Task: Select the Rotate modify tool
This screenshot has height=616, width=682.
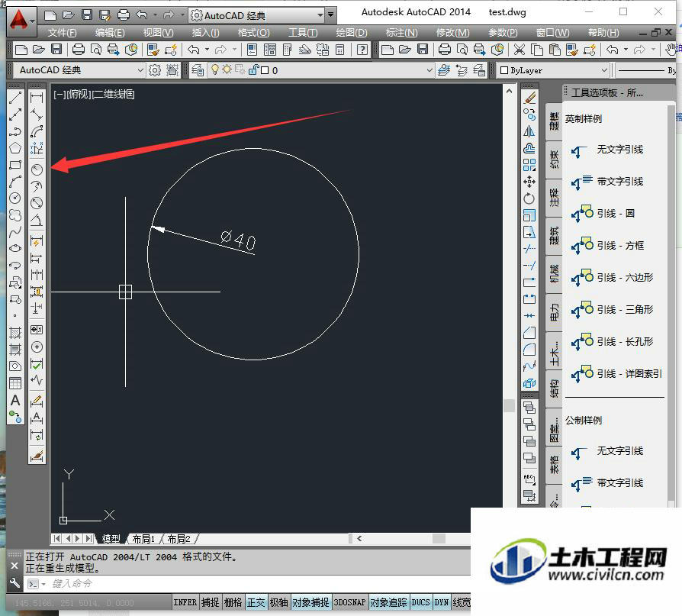Action: (529, 198)
